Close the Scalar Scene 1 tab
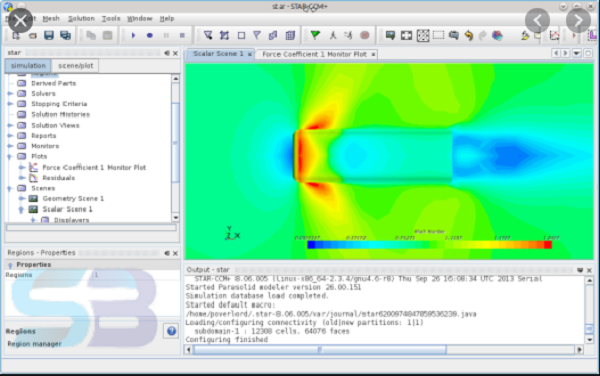The height and width of the screenshot is (376, 600). pos(249,54)
